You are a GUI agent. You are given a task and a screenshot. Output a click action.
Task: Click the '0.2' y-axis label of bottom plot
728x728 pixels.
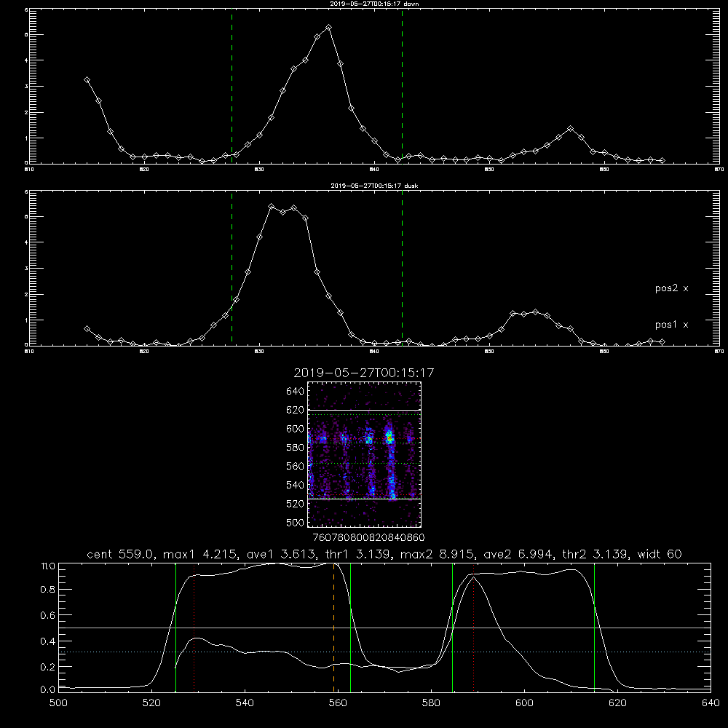coord(48,667)
